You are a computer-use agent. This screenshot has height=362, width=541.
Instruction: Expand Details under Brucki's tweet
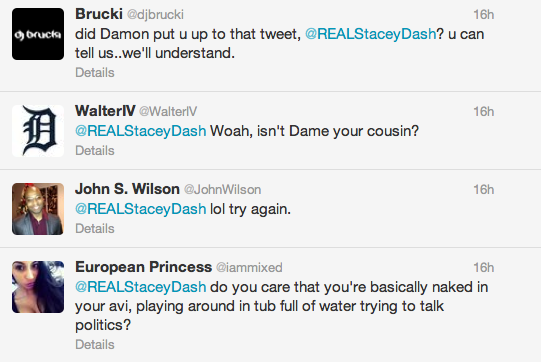click(95, 72)
